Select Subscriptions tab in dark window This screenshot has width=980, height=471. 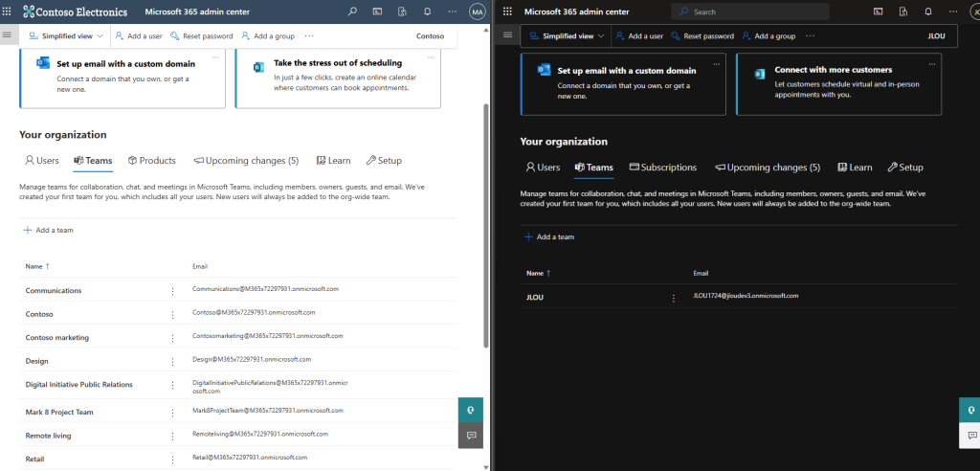pyautogui.click(x=663, y=168)
